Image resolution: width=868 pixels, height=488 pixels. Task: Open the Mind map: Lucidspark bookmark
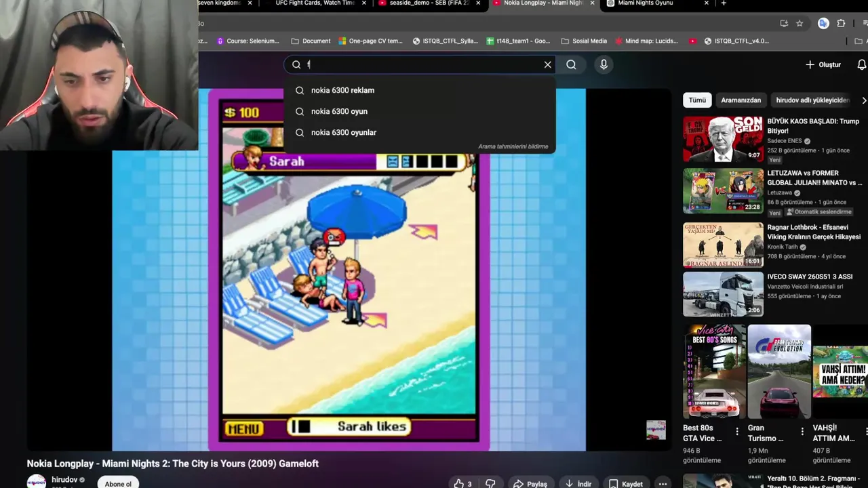pos(646,41)
